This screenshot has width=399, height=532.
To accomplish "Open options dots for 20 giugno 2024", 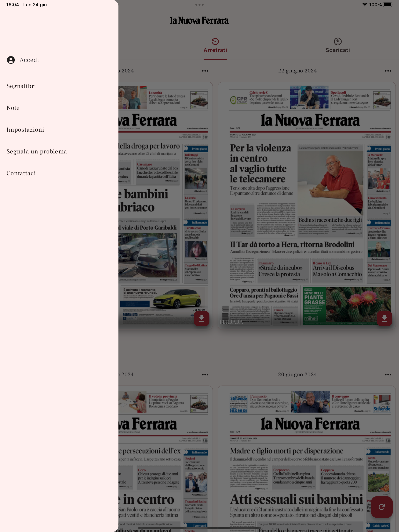I will tap(388, 375).
